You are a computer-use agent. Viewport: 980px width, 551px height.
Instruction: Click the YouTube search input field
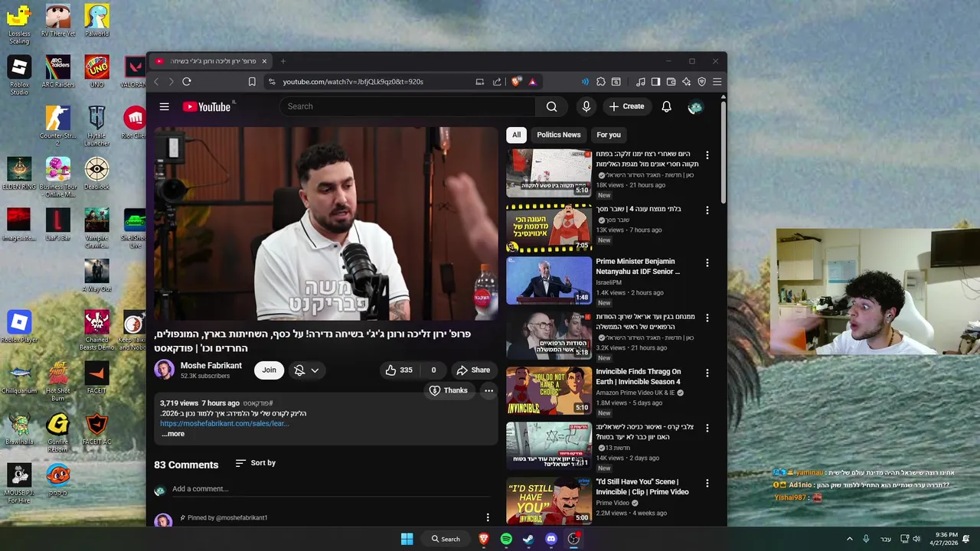[x=407, y=106]
